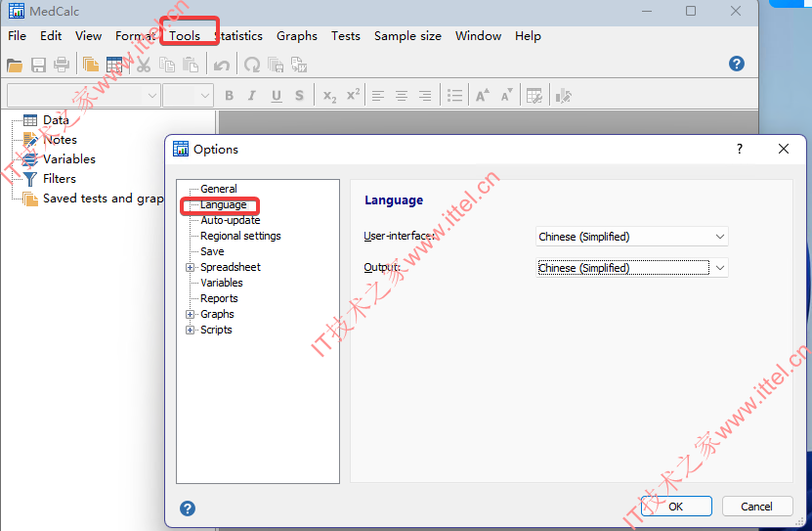Select Language in options tree
The width and height of the screenshot is (812, 531).
pos(223,204)
